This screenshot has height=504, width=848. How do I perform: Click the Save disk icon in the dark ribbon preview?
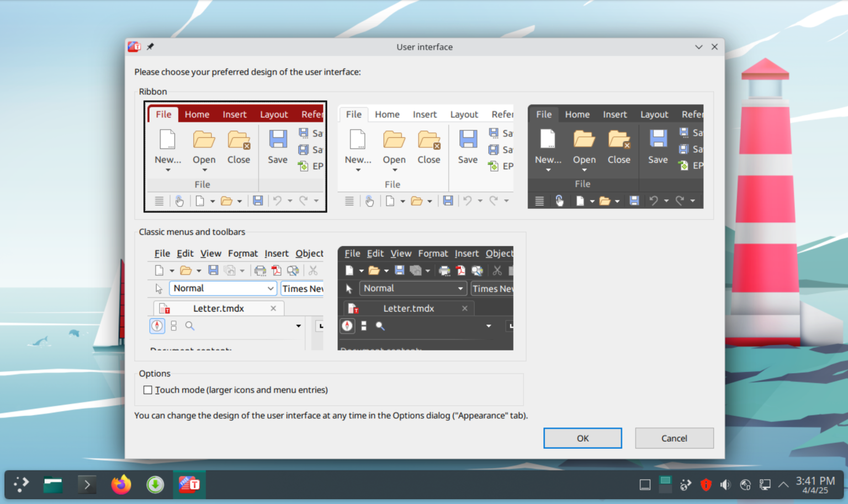(x=657, y=139)
